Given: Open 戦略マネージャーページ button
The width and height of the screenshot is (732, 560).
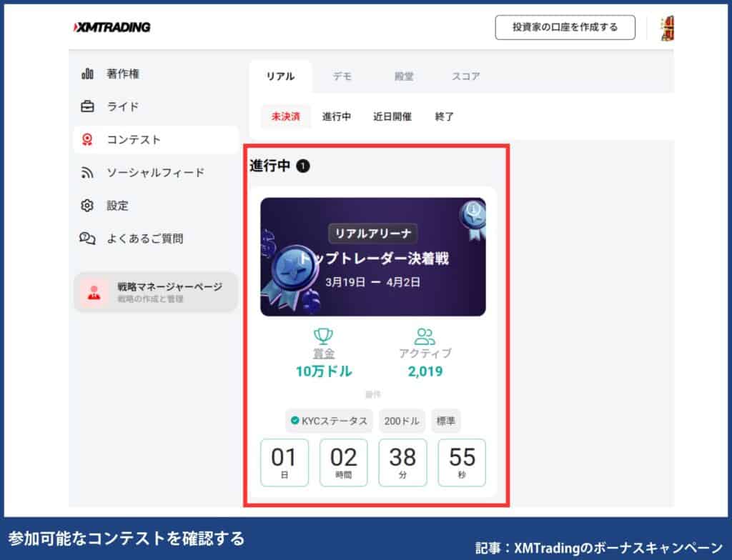Looking at the screenshot, I should pyautogui.click(x=156, y=292).
